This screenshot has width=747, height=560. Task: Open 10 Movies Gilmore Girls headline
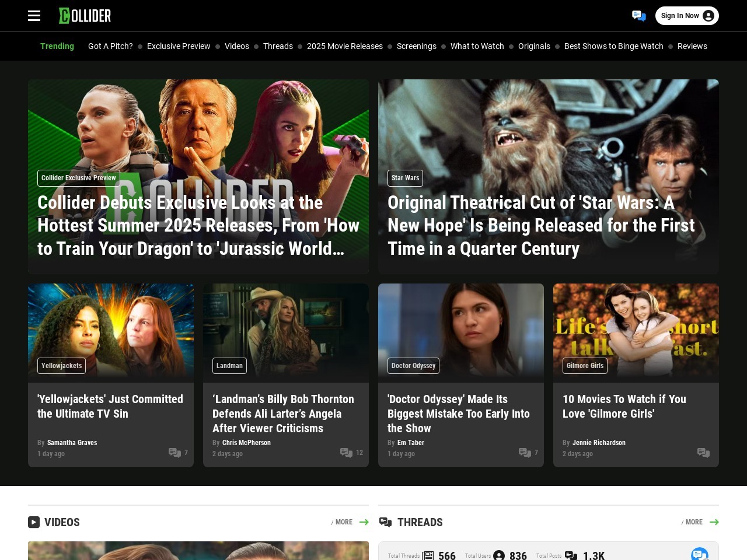pos(624,407)
